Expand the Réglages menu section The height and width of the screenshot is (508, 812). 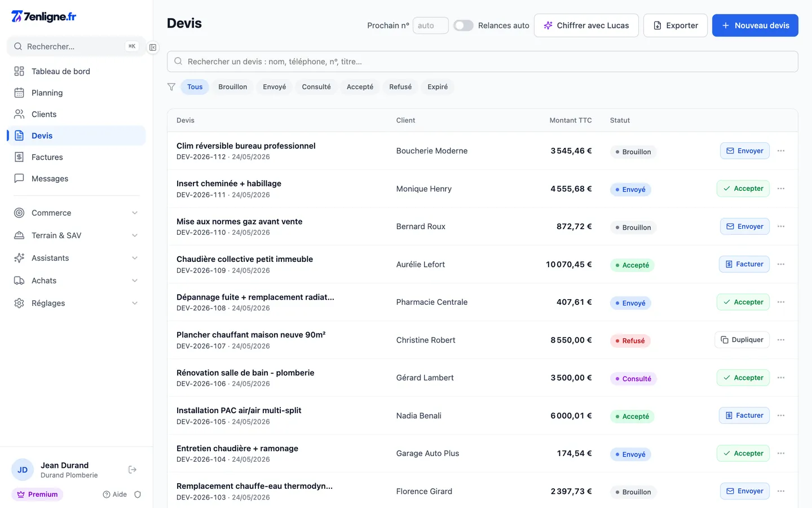click(x=76, y=303)
